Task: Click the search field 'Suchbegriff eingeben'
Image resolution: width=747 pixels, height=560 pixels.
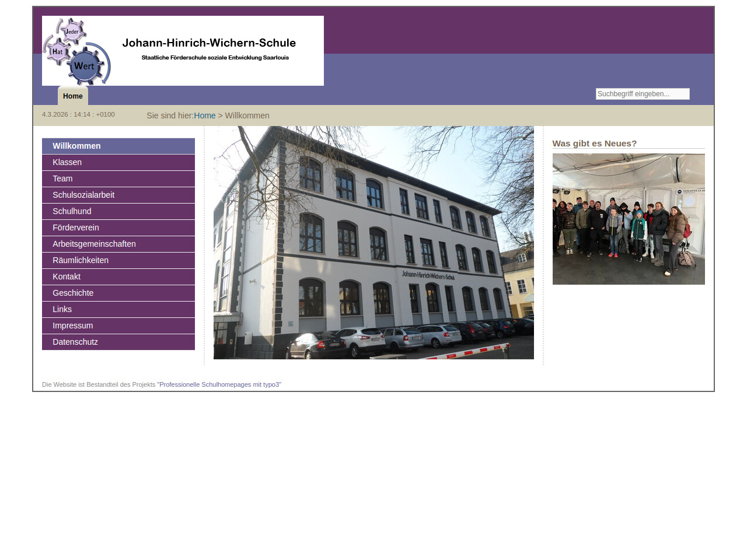Action: tap(642, 94)
